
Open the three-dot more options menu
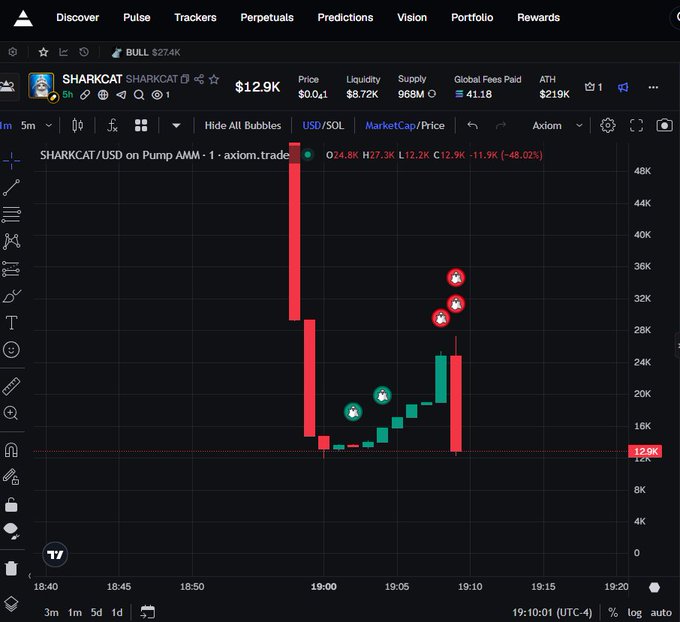click(653, 87)
